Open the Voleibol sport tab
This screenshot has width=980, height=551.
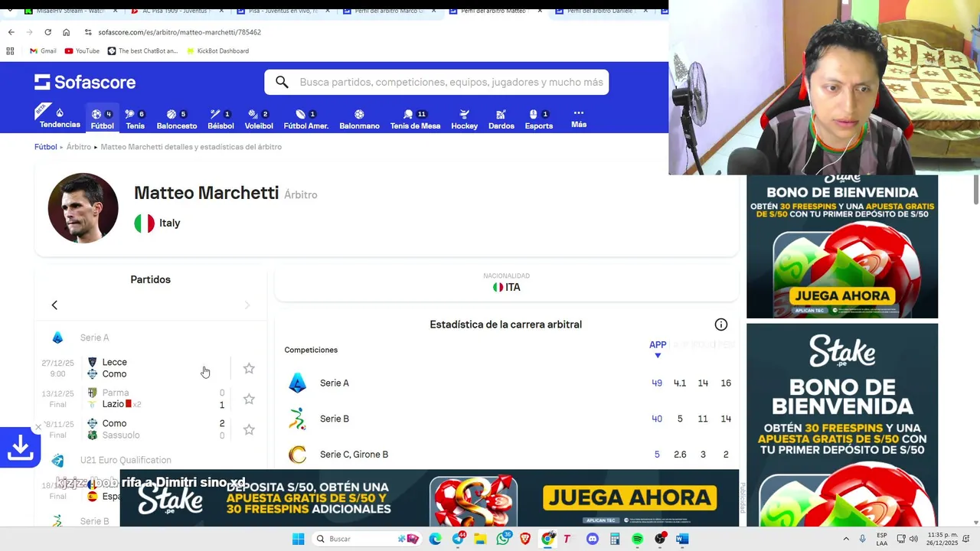pyautogui.click(x=259, y=119)
